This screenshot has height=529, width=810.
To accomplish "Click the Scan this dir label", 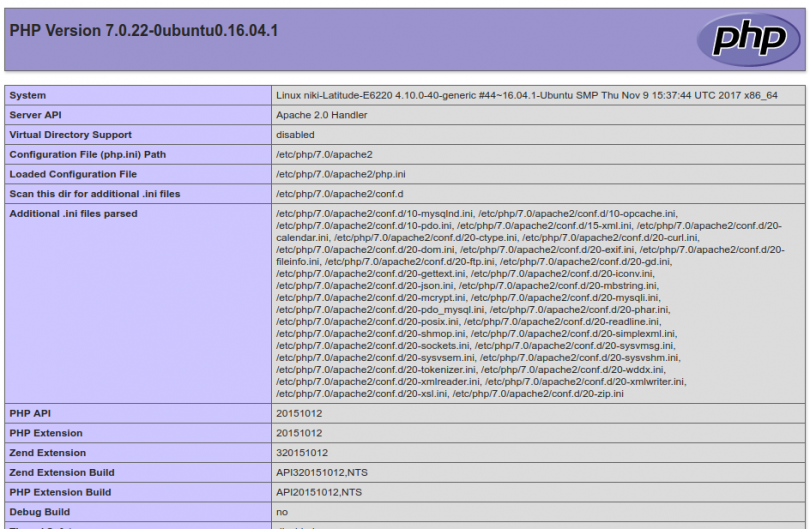I will pos(95,194).
